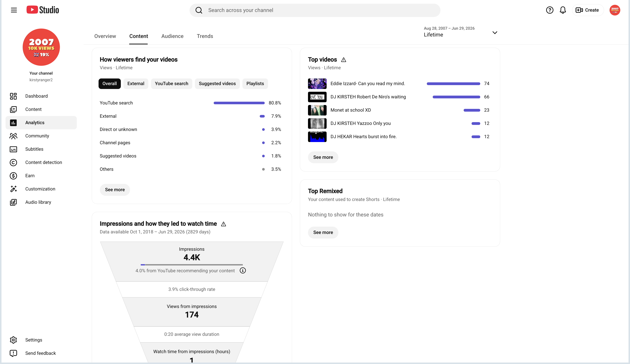
Task: Open the Monet at school XD thumbnail
Action: tap(317, 110)
